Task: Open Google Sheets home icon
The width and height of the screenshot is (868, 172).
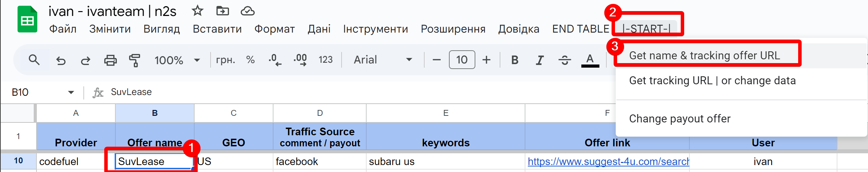Action: tap(27, 19)
